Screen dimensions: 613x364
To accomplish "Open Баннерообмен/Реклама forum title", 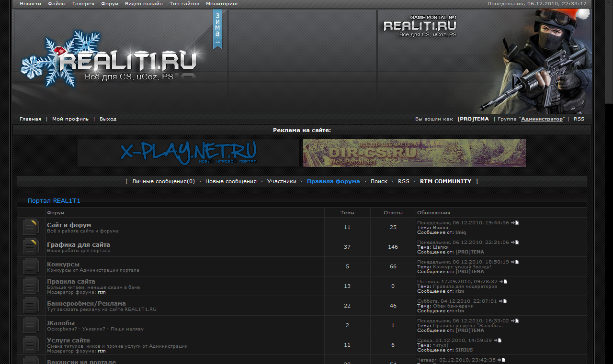I will click(86, 303).
